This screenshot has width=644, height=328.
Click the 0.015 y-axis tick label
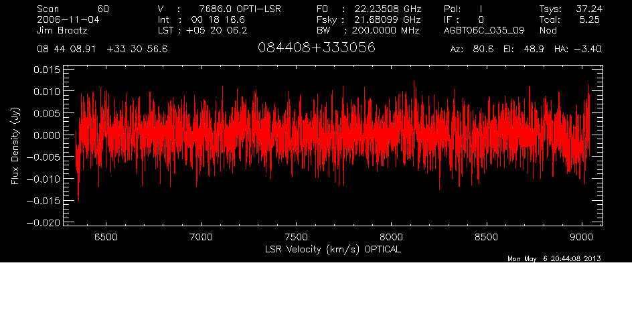tap(47, 70)
